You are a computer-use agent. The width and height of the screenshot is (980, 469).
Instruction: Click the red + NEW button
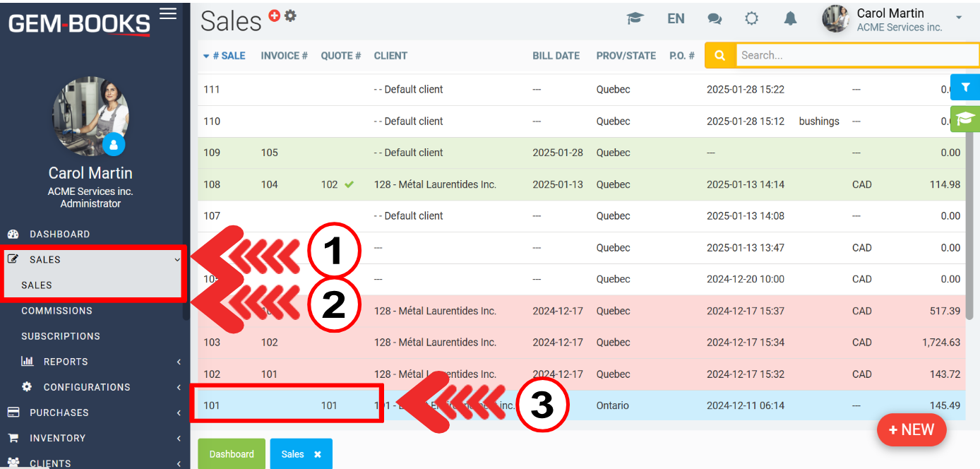coord(911,429)
